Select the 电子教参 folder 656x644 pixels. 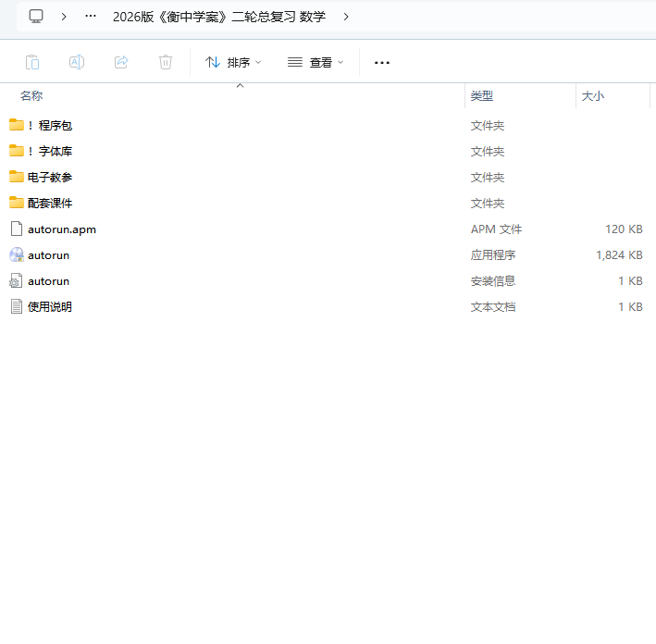(x=50, y=177)
